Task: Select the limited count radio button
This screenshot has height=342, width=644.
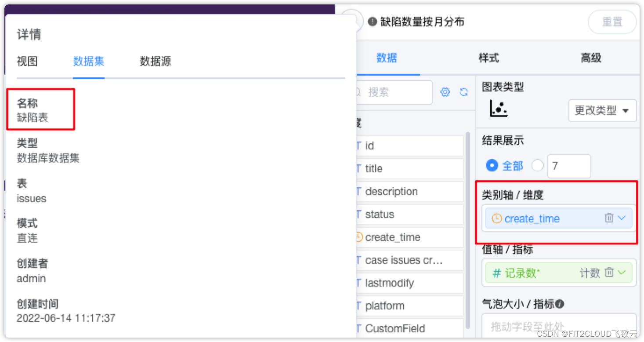Action: click(x=538, y=166)
